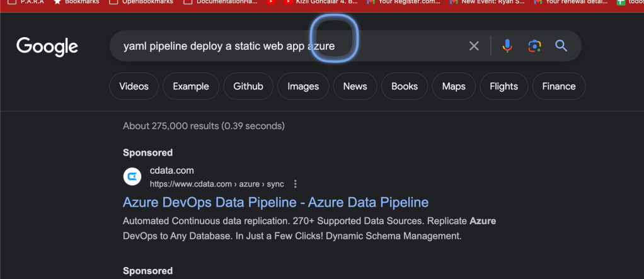Click the ad description mentioning Automated Continuous data replication
The width and height of the screenshot is (644, 279).
(x=309, y=229)
